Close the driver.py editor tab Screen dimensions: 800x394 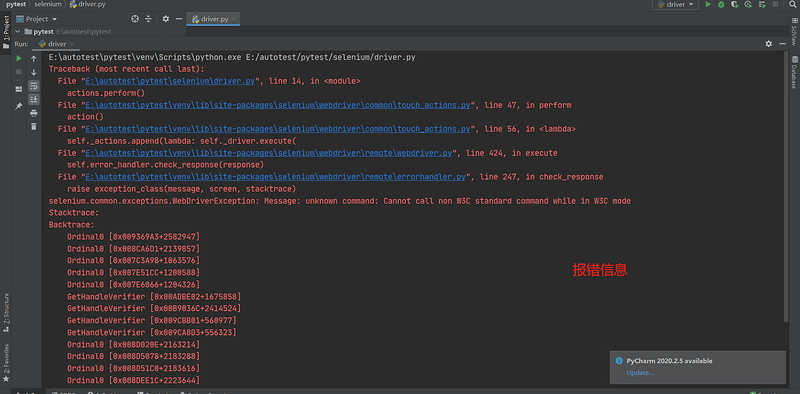tap(234, 19)
